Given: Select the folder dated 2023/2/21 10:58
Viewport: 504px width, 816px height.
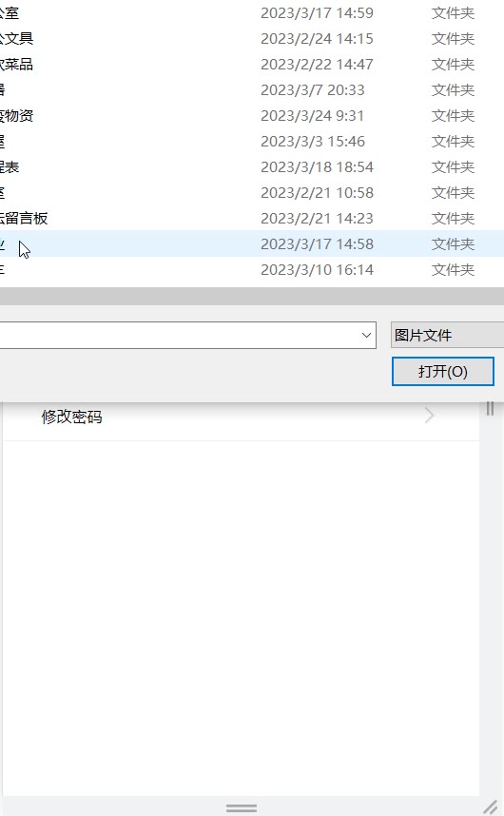Looking at the screenshot, I should (x=252, y=192).
